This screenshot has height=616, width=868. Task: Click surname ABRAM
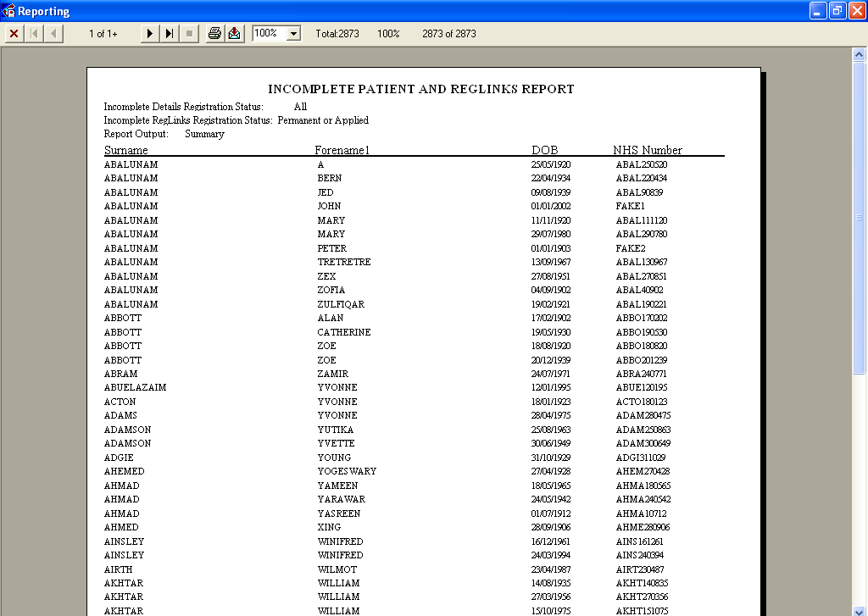pyautogui.click(x=120, y=374)
